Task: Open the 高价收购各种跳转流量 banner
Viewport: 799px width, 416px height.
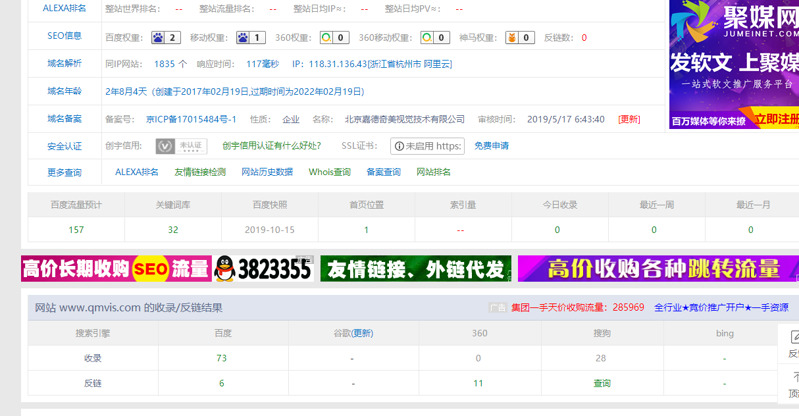Action: pyautogui.click(x=658, y=269)
